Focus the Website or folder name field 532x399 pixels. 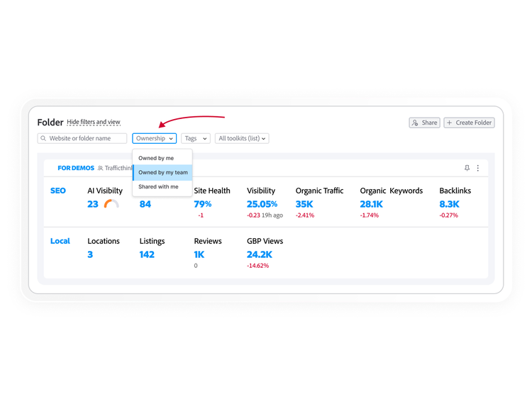coord(87,139)
